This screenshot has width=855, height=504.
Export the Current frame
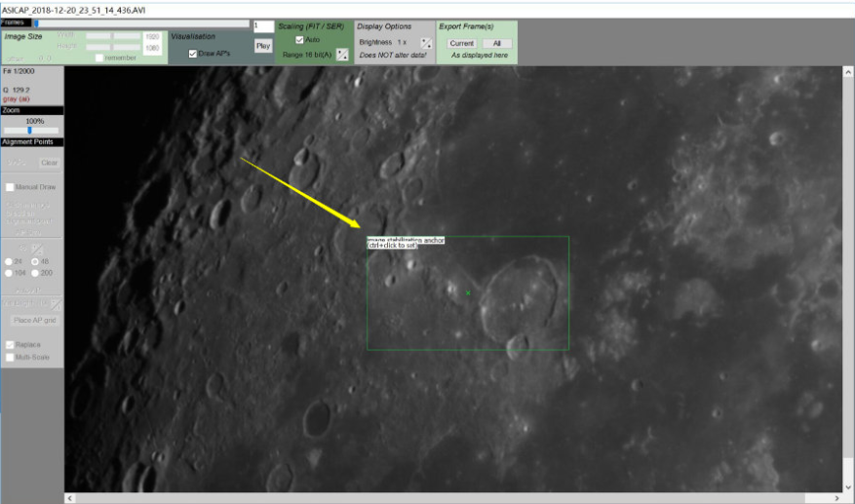461,44
